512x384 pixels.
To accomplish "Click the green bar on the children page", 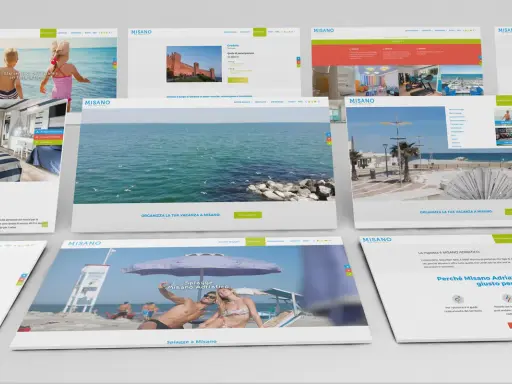I will 48,142.
